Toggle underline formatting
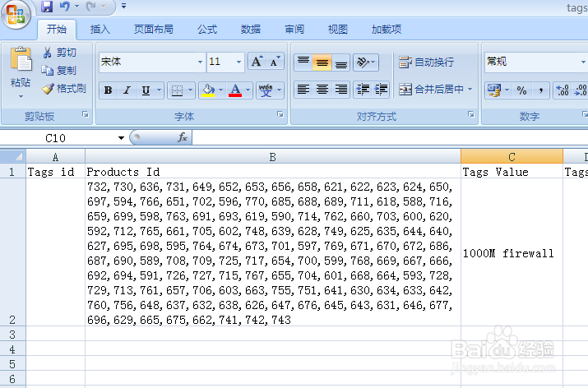 point(146,90)
